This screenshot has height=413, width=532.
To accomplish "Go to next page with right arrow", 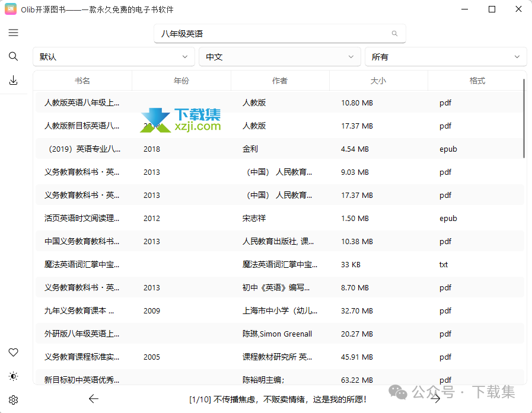I will (x=436, y=399).
